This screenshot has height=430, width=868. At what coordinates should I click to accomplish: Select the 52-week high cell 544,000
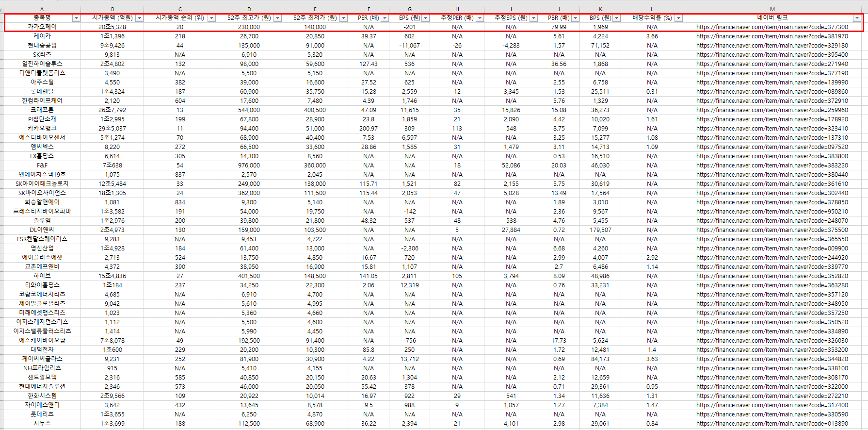click(x=249, y=110)
